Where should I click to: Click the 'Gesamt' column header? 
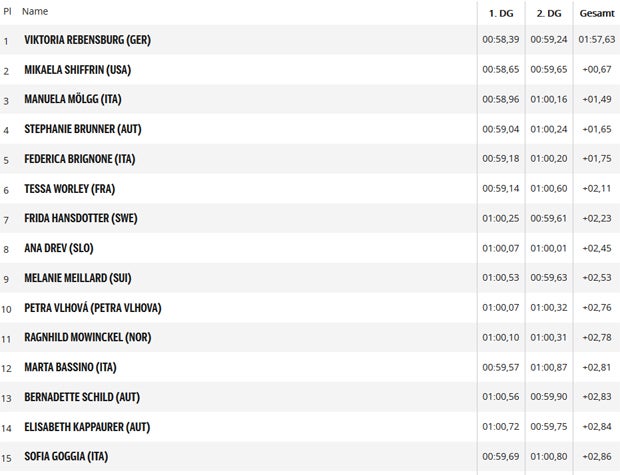pyautogui.click(x=596, y=12)
